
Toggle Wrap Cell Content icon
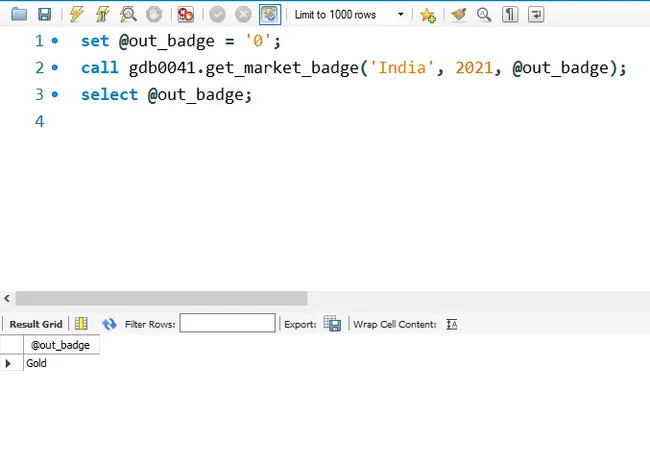[452, 324]
